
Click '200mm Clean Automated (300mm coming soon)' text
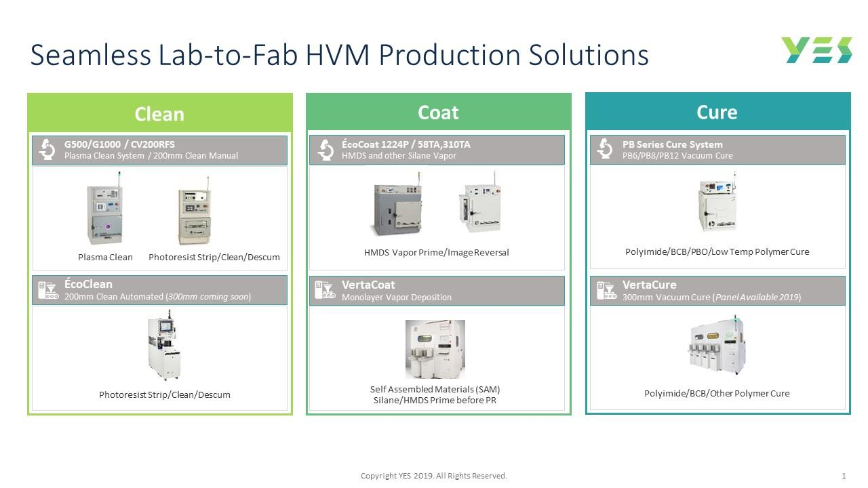[157, 297]
